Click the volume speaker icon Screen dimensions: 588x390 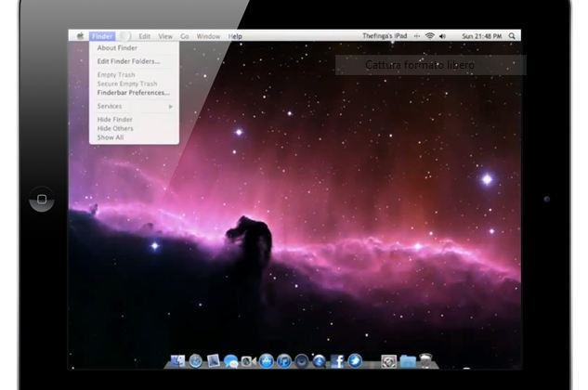click(x=442, y=36)
